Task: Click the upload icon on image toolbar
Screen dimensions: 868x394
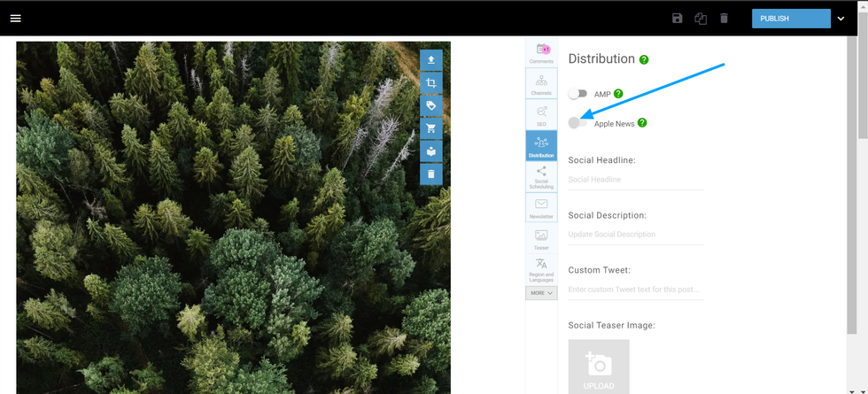Action: coord(430,60)
